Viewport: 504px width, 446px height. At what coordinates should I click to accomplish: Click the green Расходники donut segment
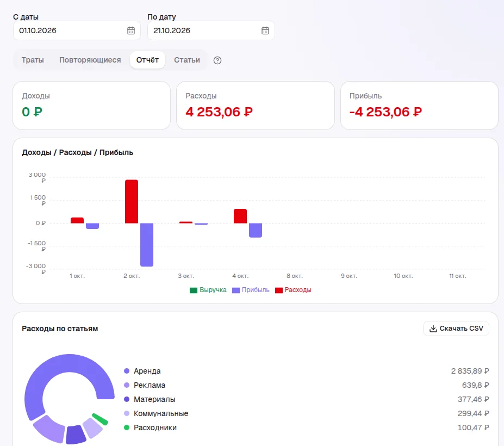click(100, 419)
